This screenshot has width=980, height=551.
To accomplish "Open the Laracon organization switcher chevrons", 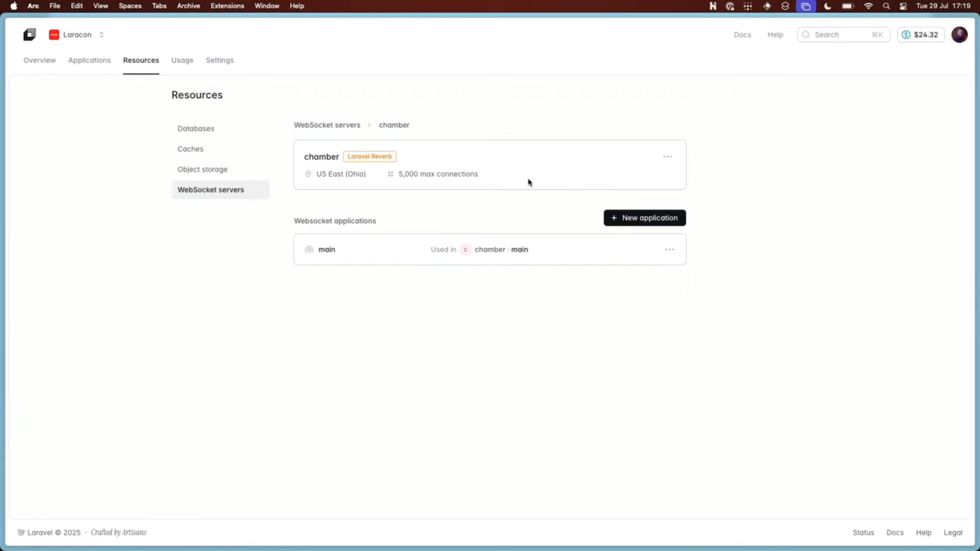I will click(102, 35).
